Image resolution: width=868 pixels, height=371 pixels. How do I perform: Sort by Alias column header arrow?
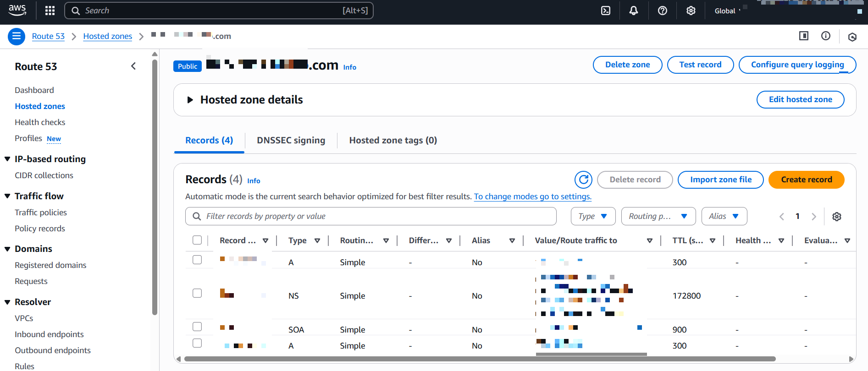click(x=512, y=240)
